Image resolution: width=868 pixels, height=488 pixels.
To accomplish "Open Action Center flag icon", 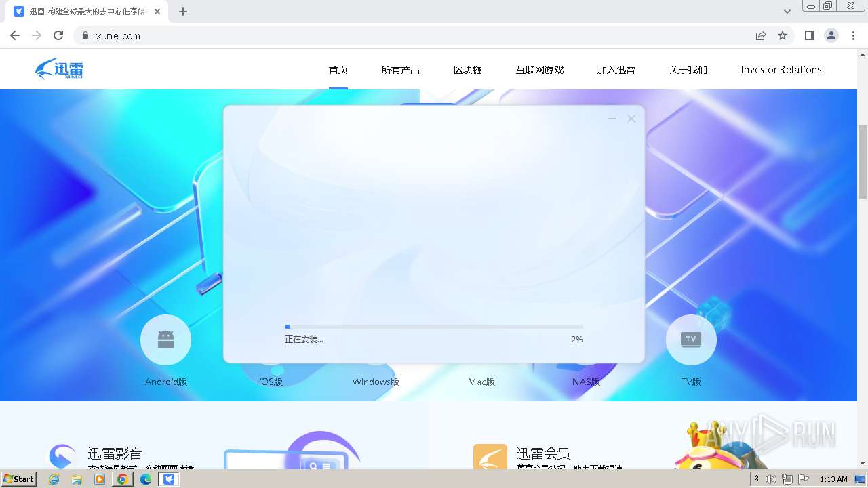I will tap(804, 479).
